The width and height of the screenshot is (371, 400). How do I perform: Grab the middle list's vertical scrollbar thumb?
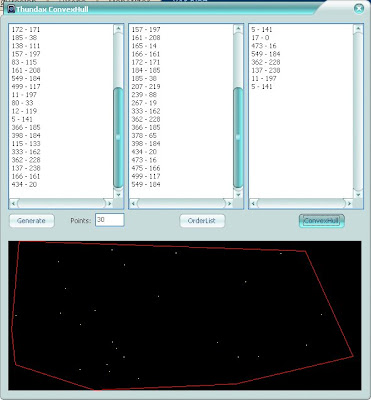(x=238, y=137)
